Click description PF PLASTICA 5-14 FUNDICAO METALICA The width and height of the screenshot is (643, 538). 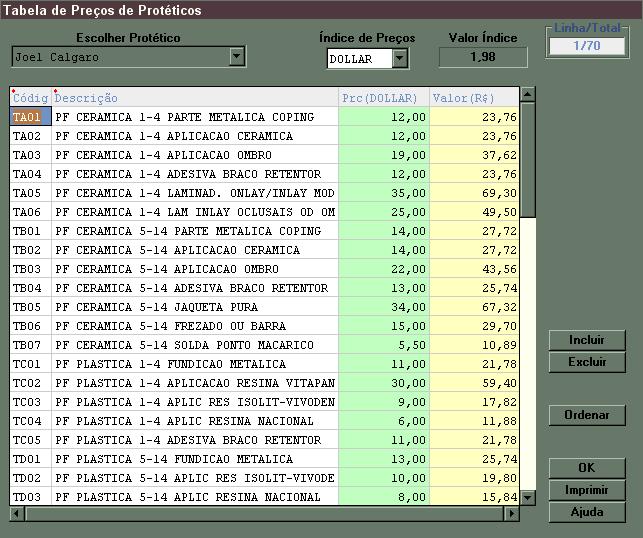coord(195,459)
